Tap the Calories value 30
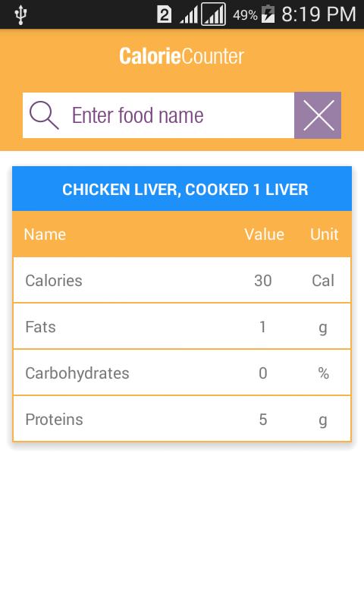 click(x=263, y=281)
